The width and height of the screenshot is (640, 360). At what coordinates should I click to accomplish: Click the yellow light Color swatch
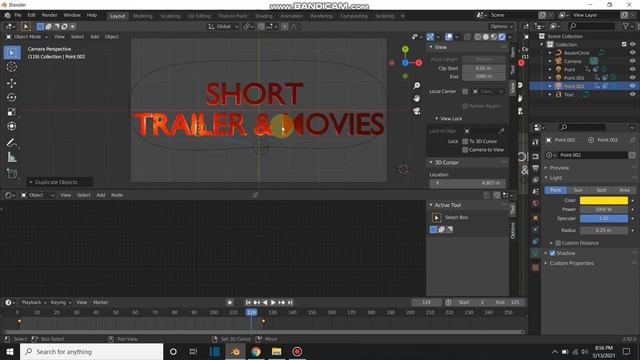click(x=604, y=200)
